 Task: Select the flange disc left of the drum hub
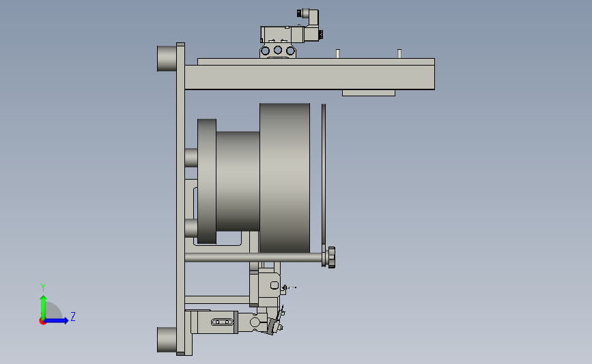(x=207, y=181)
